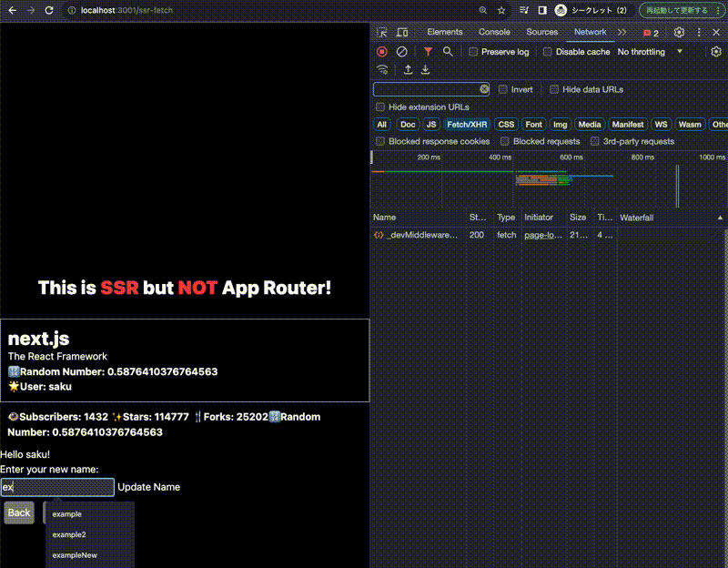The image size is (728, 568).
Task: Reload the page with refresh icon
Action: click(x=49, y=10)
